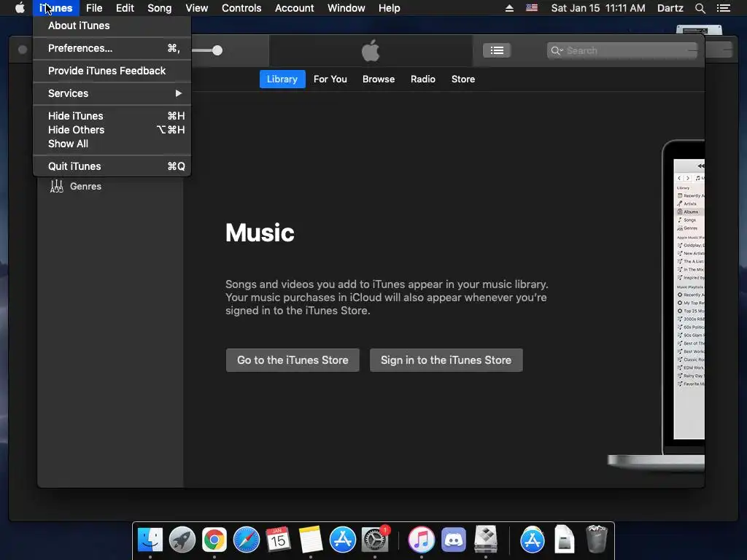Launch Safari from the Dock
The height and width of the screenshot is (560, 747).
(247, 540)
